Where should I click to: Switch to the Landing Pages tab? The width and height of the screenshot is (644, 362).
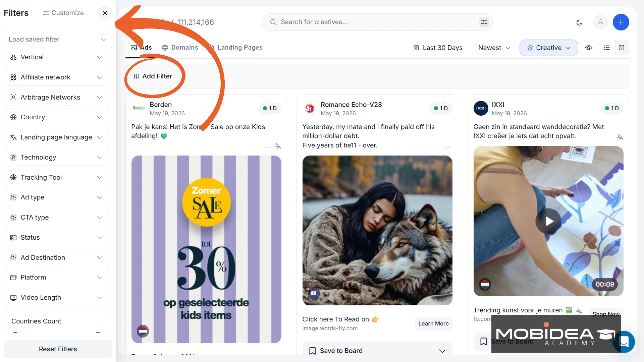tap(236, 48)
